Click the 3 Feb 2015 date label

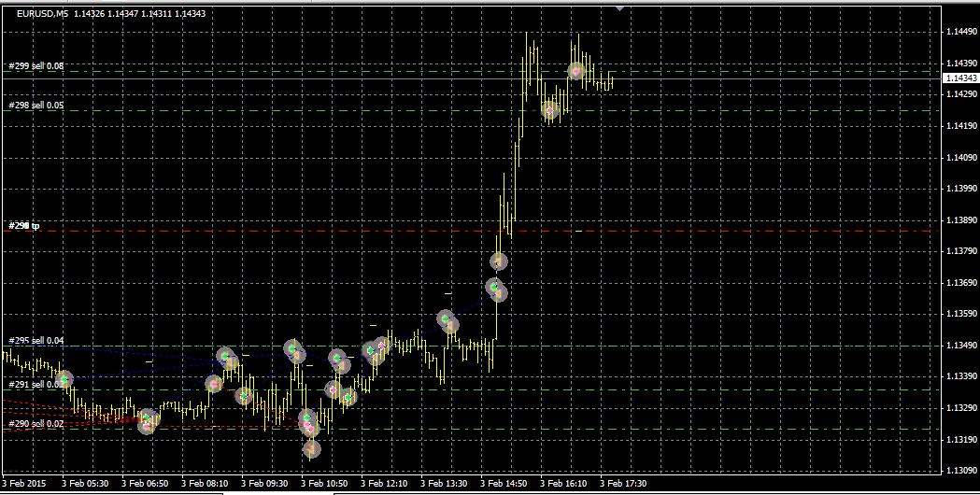click(24, 483)
